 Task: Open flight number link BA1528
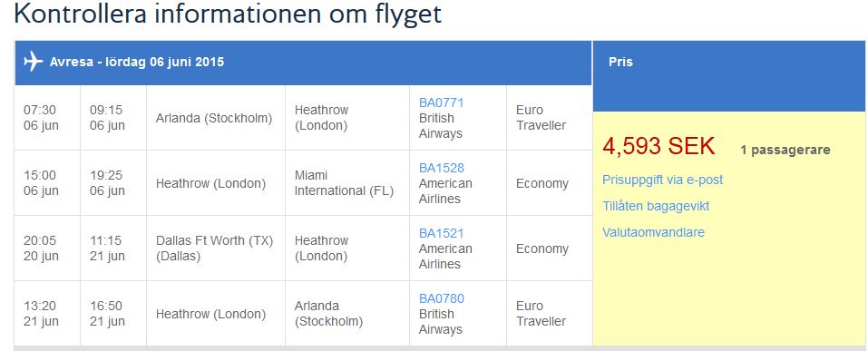coord(441,169)
